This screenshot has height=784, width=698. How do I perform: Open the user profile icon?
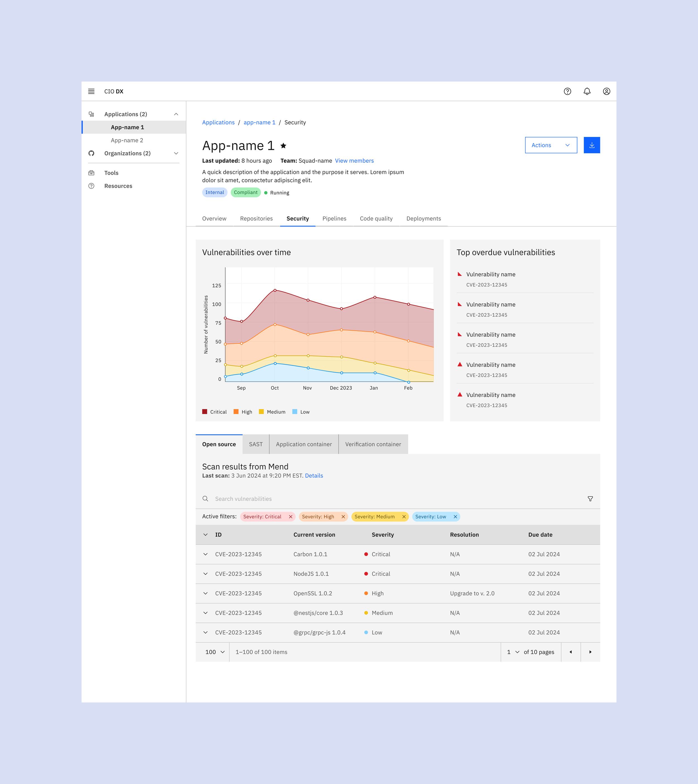click(x=606, y=91)
